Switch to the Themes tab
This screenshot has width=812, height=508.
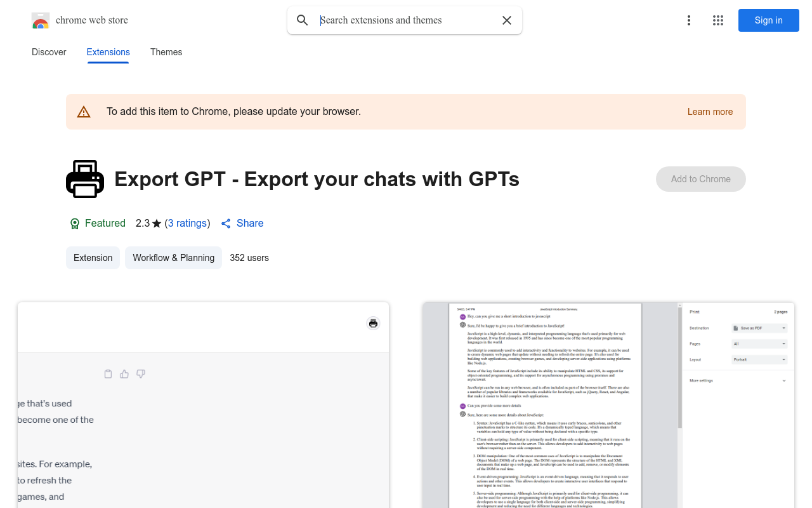[166, 52]
